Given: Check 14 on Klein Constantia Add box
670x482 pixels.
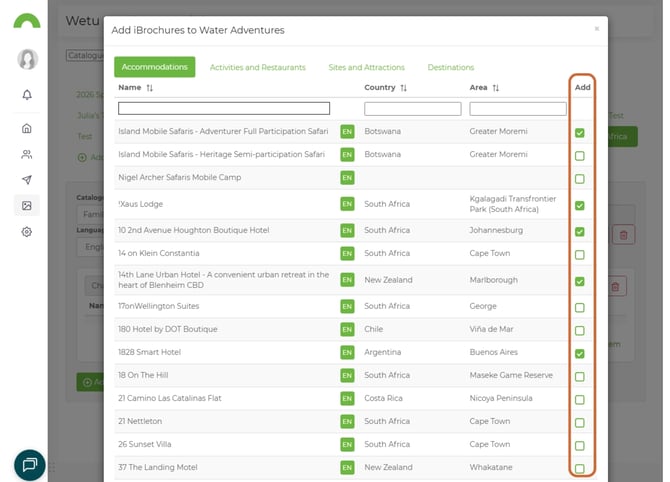Looking at the screenshot, I should [x=580, y=255].
